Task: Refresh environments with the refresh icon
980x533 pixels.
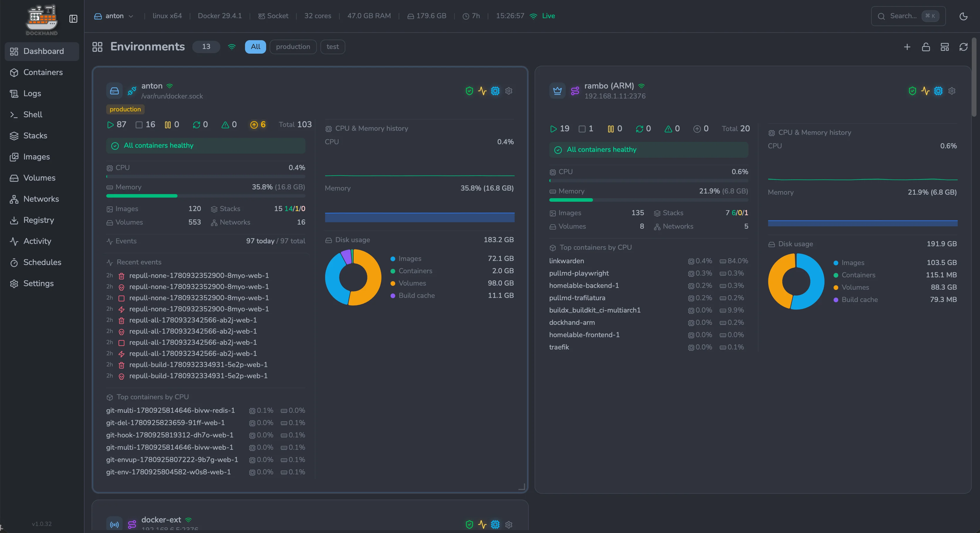Action: pos(963,47)
